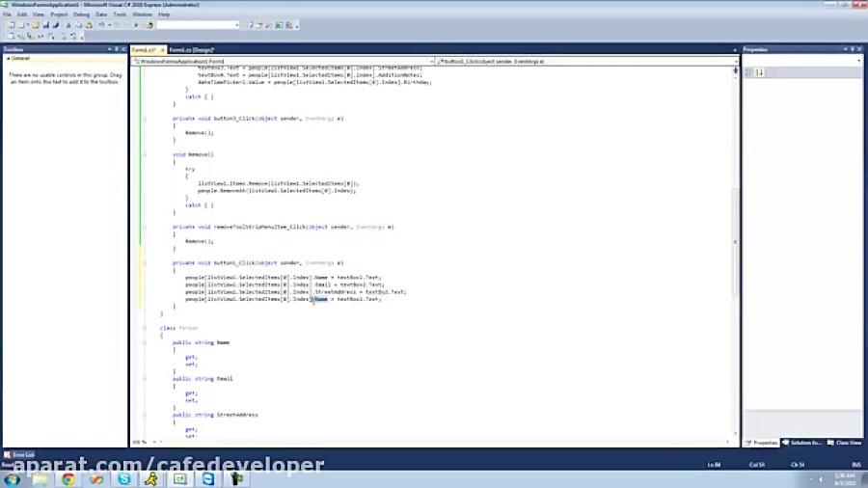Image resolution: width=868 pixels, height=488 pixels.
Task: Click the editor vertical scrollbar thumb
Action: pyautogui.click(x=735, y=241)
